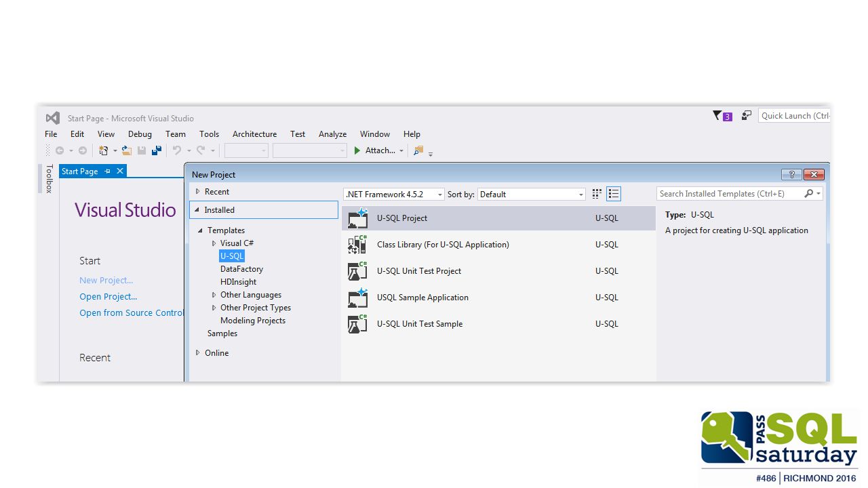Click the Save toolbar icon

[x=142, y=150]
